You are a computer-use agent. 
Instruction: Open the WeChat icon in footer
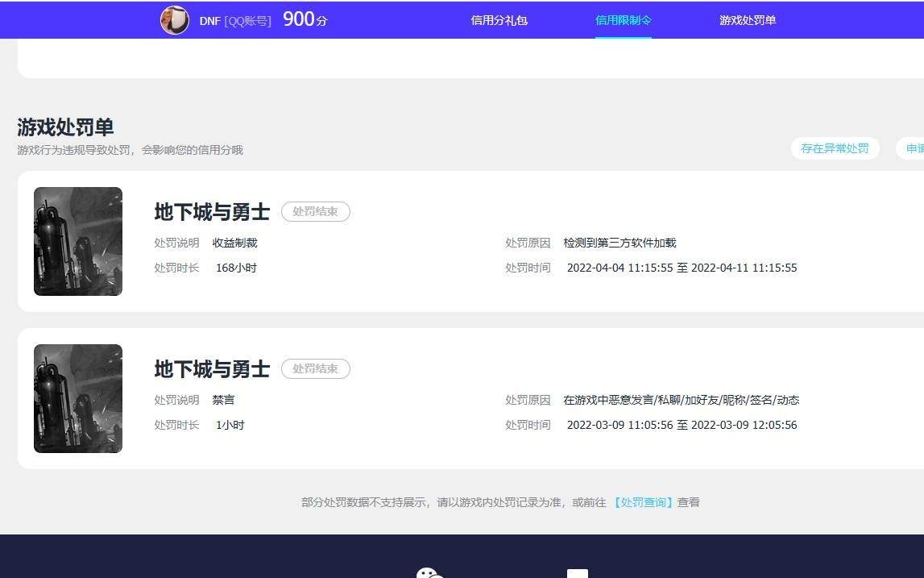click(429, 572)
